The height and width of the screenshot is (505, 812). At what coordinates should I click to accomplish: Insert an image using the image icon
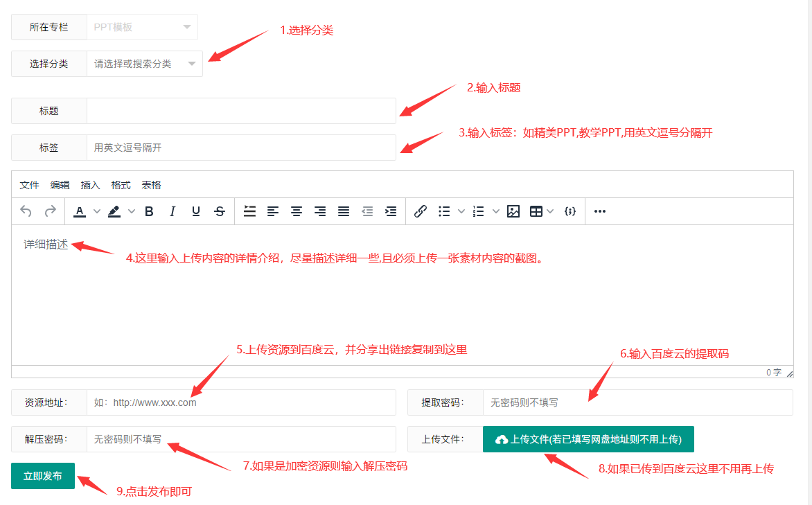[513, 212]
